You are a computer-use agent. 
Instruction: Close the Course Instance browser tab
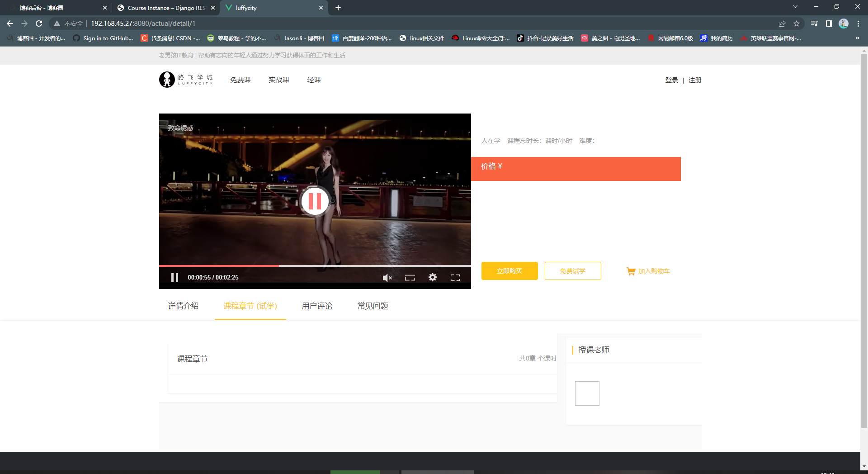pyautogui.click(x=213, y=8)
